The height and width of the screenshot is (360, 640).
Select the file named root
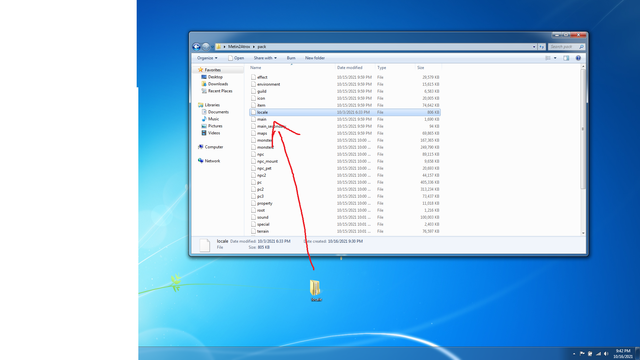coord(261,210)
